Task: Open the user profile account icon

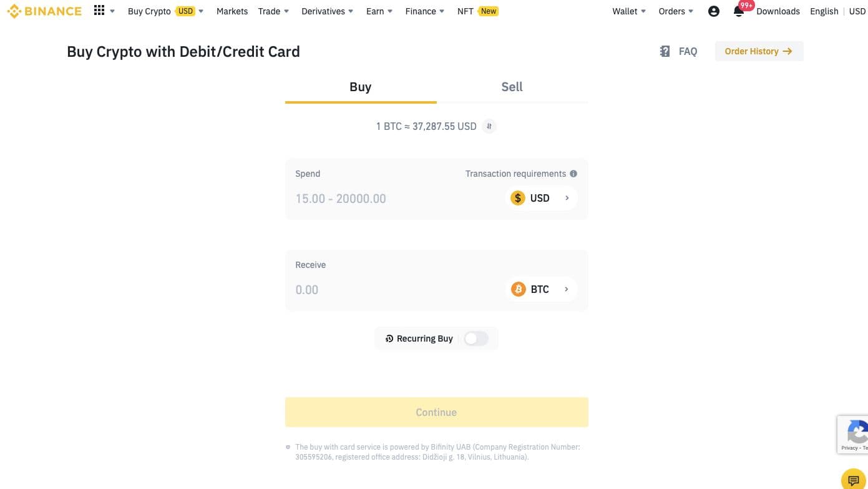Action: pos(714,11)
